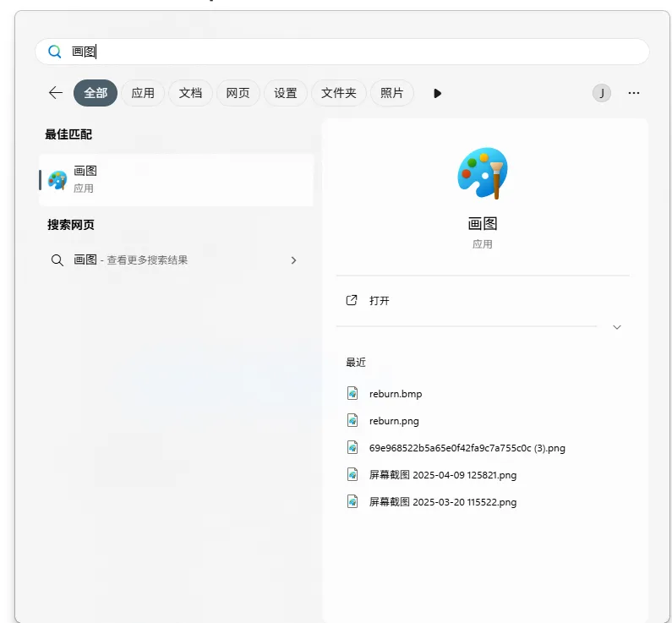The height and width of the screenshot is (623, 672).
Task: Click the small Paint palette icon in results
Action: pos(57,180)
